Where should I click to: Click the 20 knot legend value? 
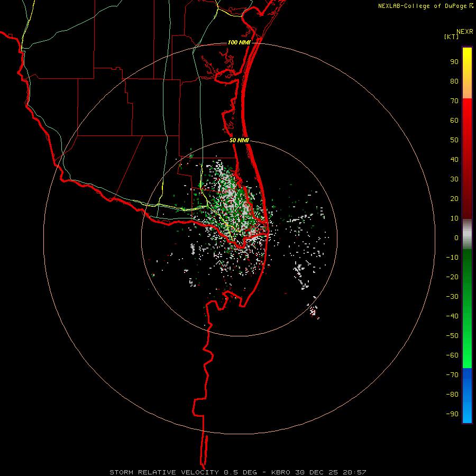pyautogui.click(x=454, y=198)
